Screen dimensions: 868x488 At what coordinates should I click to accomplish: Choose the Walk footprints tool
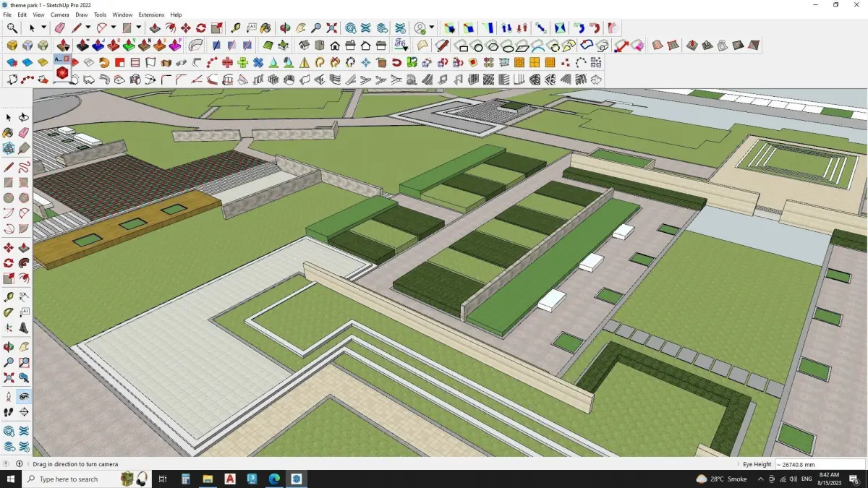click(9, 412)
